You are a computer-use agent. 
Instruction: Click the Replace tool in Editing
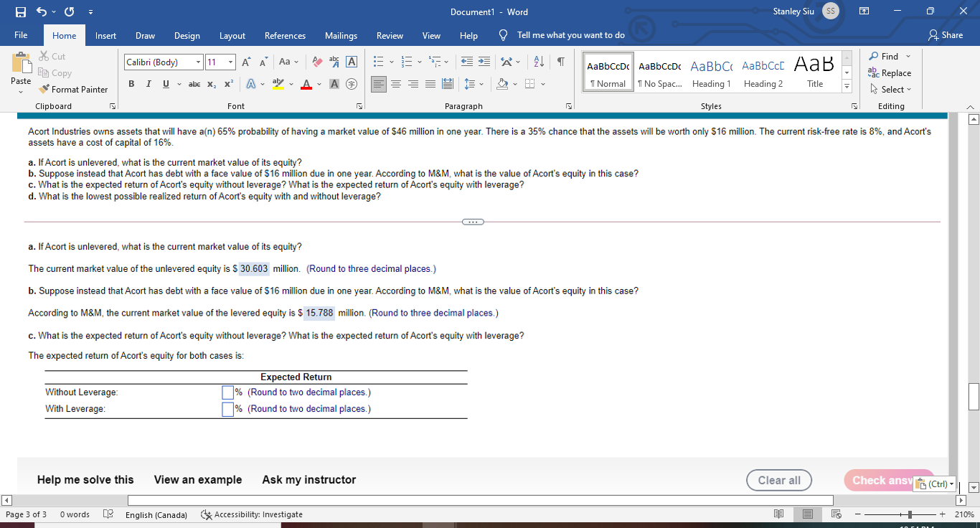pos(890,73)
